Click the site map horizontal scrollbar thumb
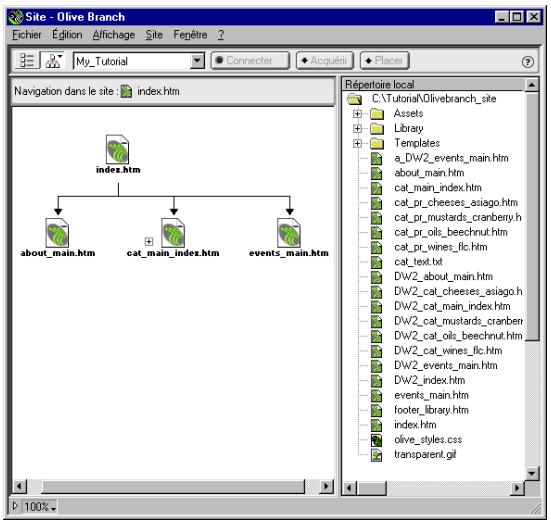Image resolution: width=551 pixels, height=523 pixels. point(173,486)
